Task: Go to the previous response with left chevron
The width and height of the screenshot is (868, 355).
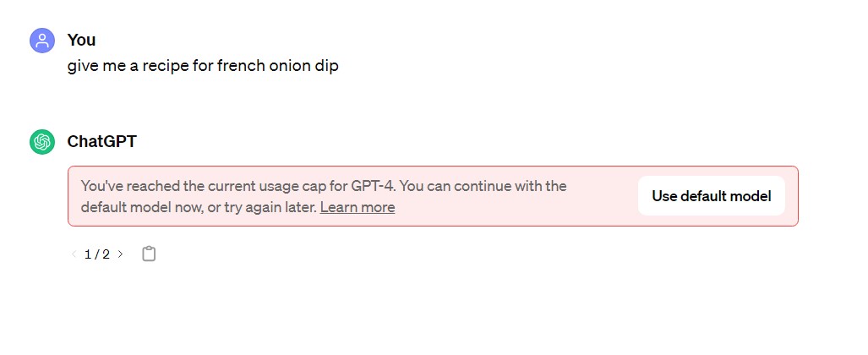Action: 74,254
